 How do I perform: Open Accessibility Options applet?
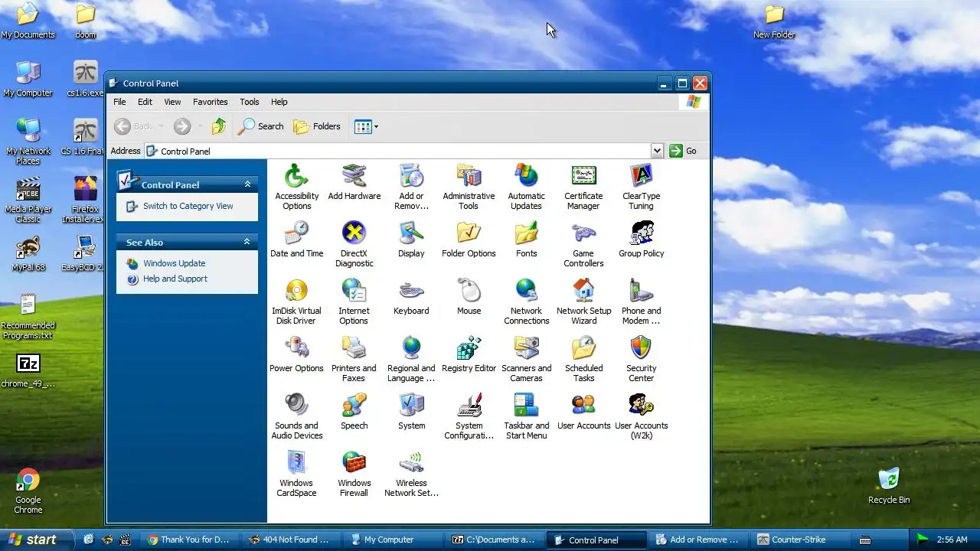coord(296,187)
